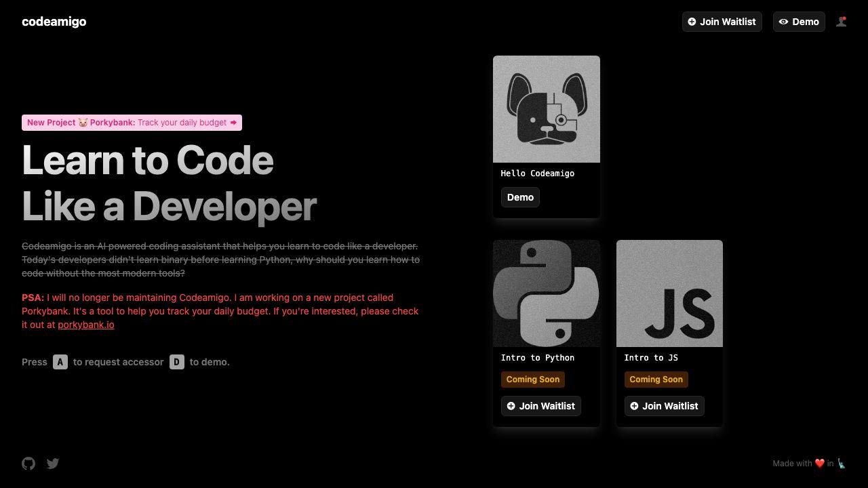Screen dimensions: 868x488
Task: Open the user profile icon in header
Action: click(x=842, y=22)
